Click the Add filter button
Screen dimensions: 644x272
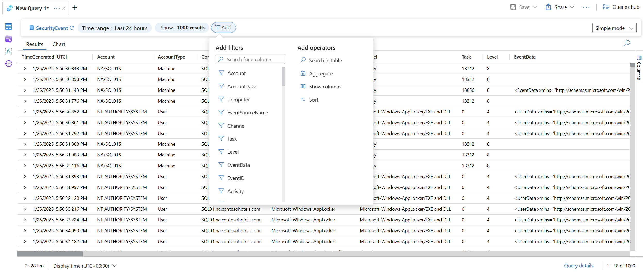pos(223,28)
